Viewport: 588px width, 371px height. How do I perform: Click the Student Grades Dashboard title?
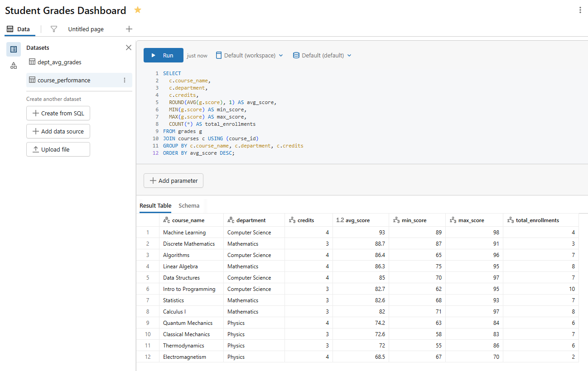pos(66,10)
